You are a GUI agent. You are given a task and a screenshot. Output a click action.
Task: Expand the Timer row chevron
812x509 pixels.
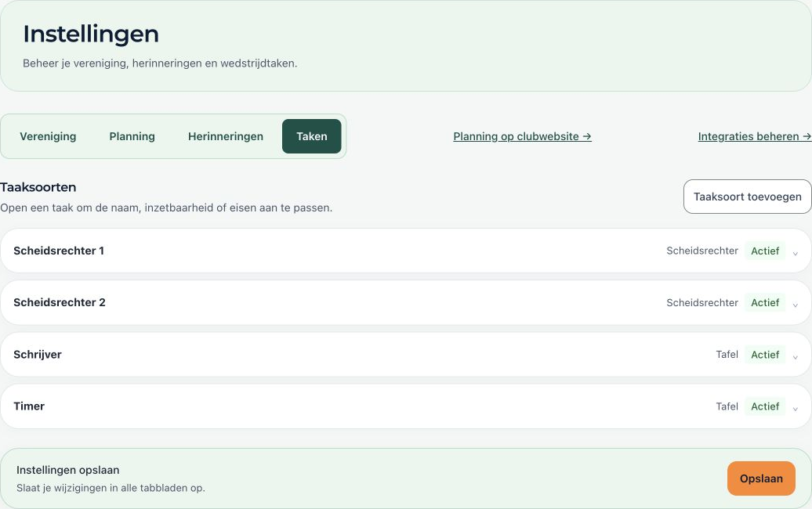[x=796, y=409]
